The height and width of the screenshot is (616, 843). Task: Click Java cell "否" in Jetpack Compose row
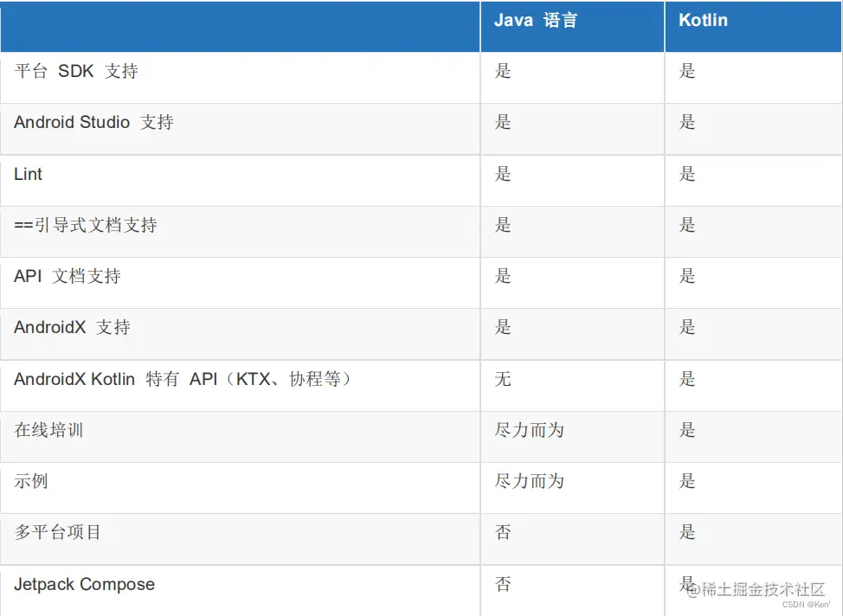click(x=503, y=584)
